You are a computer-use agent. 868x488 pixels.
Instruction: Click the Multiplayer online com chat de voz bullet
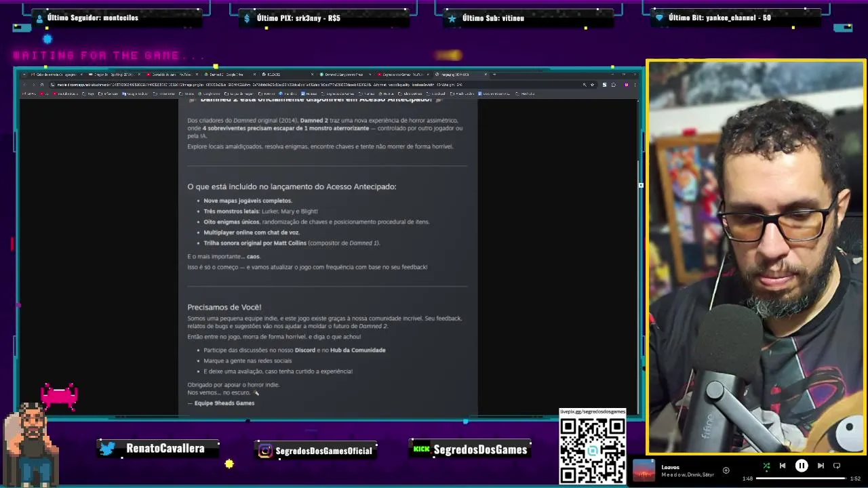click(252, 232)
